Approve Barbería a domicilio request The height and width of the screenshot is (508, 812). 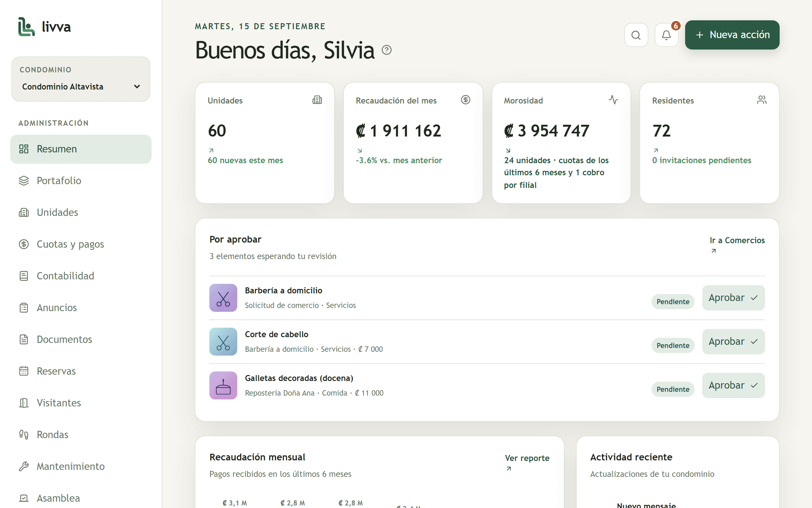733,298
